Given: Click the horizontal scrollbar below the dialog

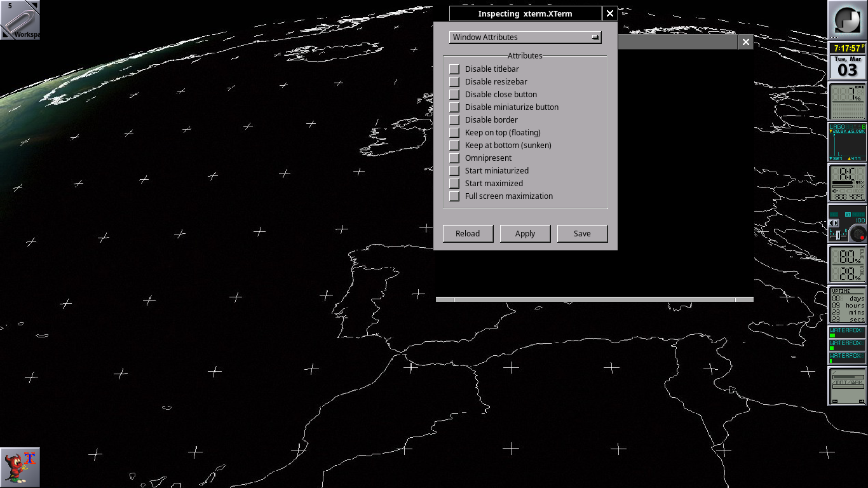Looking at the screenshot, I should pos(594,299).
